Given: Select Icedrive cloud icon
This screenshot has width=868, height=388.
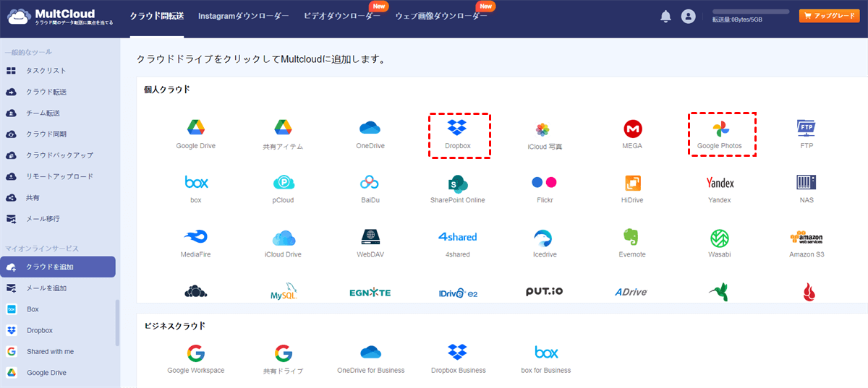Looking at the screenshot, I should coord(544,243).
